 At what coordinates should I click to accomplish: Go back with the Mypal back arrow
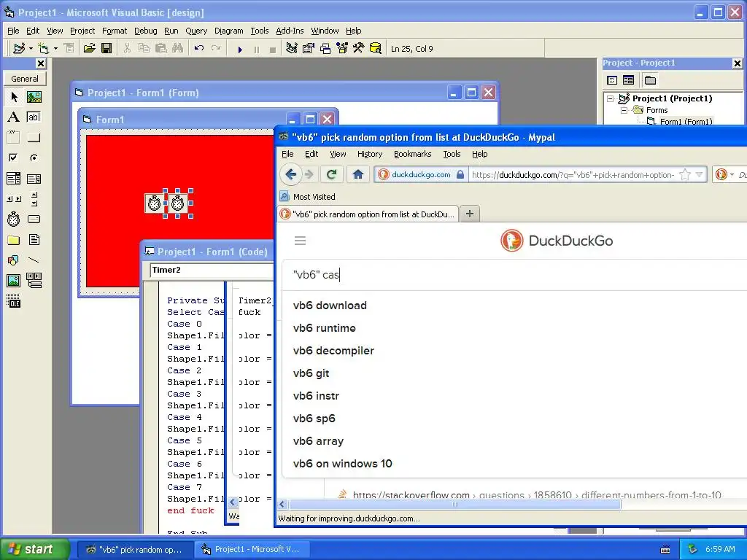[x=290, y=174]
